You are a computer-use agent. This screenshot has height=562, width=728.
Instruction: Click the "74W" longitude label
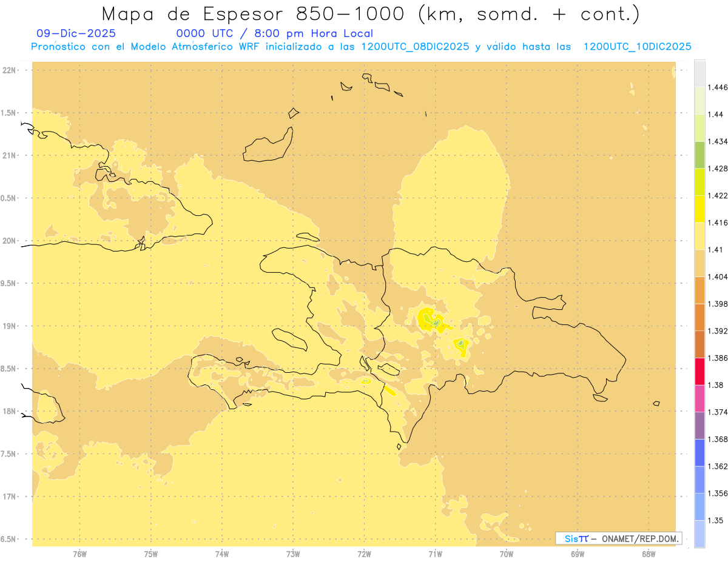pos(222,554)
